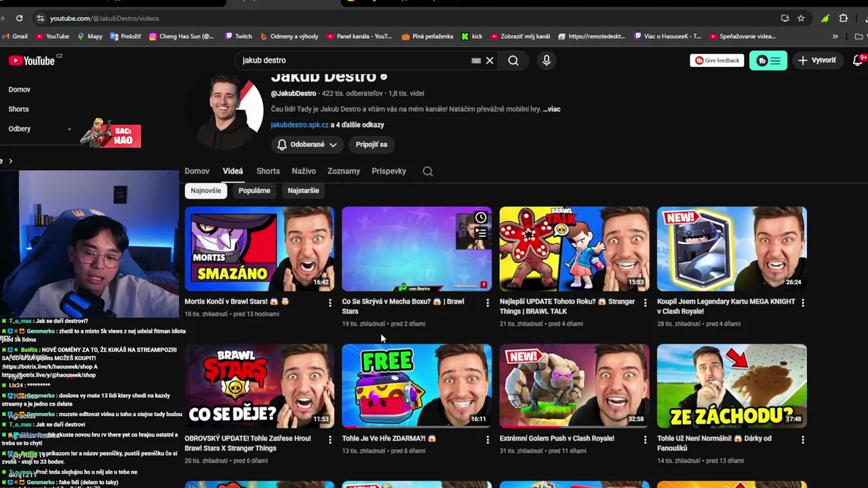Open options menu for Koupil Jsem Legendary video
This screenshot has height=488, width=868.
(x=803, y=303)
